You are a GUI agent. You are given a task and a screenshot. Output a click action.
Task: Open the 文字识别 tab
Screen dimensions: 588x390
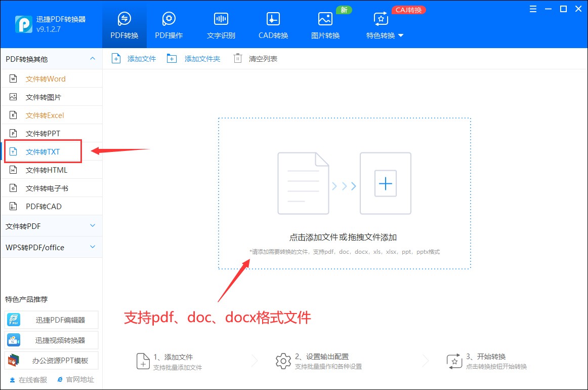(221, 25)
